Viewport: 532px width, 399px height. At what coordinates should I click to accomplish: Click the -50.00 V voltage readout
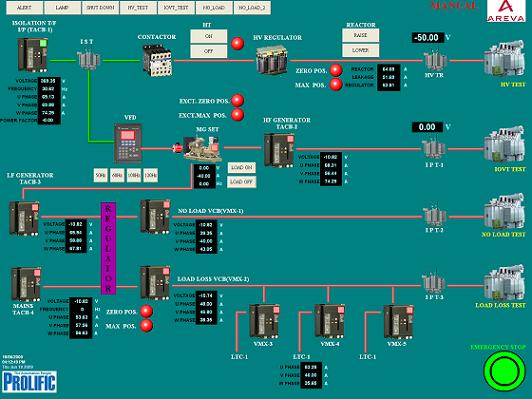428,37
